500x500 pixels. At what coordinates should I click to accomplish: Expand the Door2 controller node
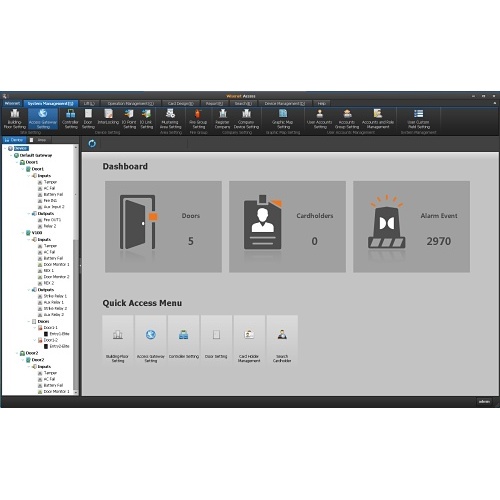pos(23,360)
